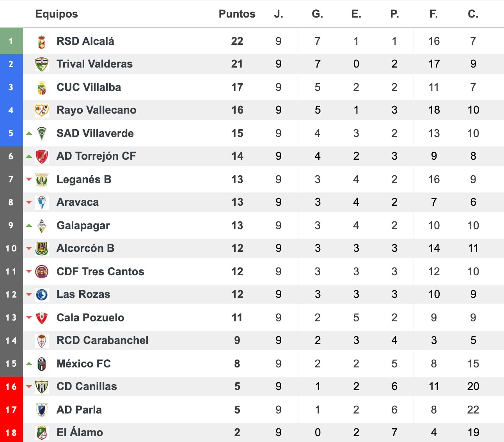The height and width of the screenshot is (442, 504).
Task: Sort by the Puntos column header
Action: coord(237,14)
